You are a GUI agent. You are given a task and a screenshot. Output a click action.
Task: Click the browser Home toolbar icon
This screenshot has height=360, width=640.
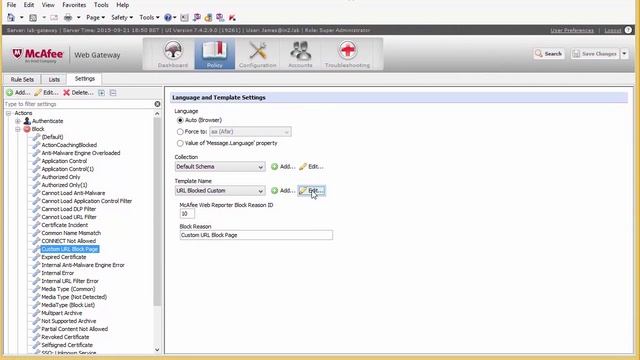tap(11, 18)
